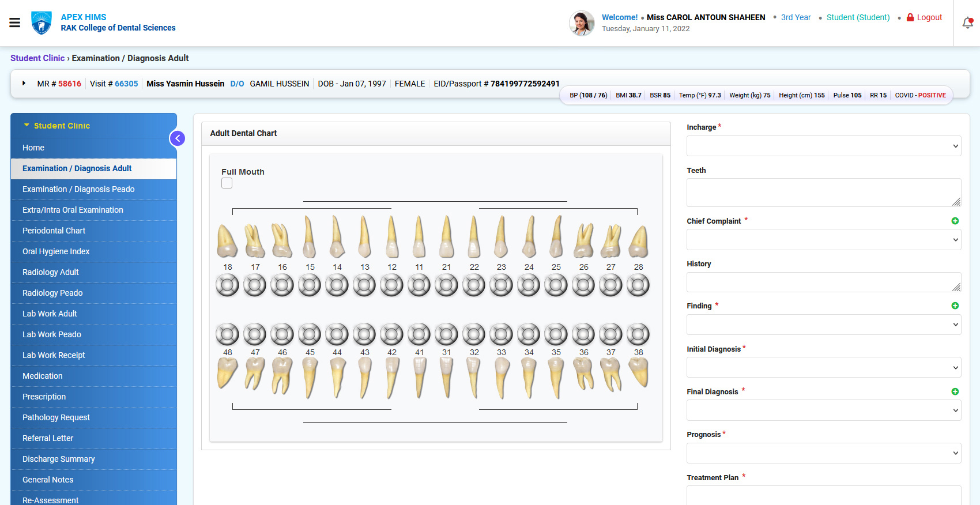Viewport: 980px width, 505px height.
Task: Open Periodontal Chart menu item
Action: pos(93,231)
